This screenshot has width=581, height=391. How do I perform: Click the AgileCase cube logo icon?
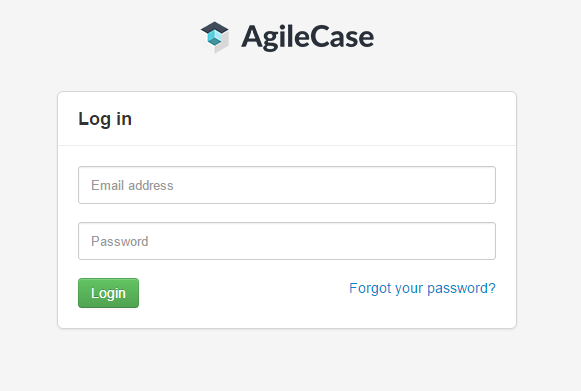click(x=215, y=37)
